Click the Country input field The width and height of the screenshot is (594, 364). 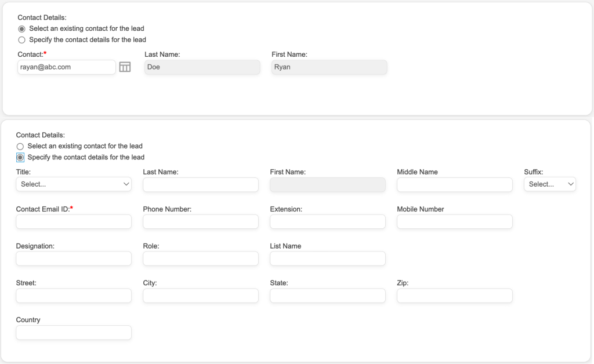pyautogui.click(x=74, y=333)
